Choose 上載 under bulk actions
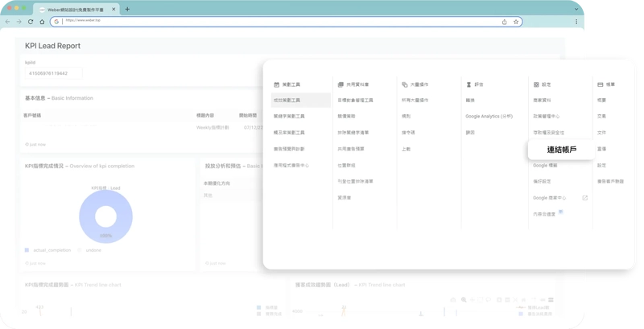This screenshot has height=329, width=644. [406, 149]
